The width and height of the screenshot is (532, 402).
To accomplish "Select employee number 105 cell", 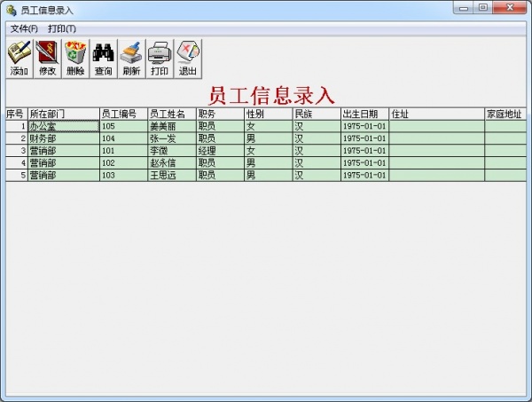I will pos(124,126).
